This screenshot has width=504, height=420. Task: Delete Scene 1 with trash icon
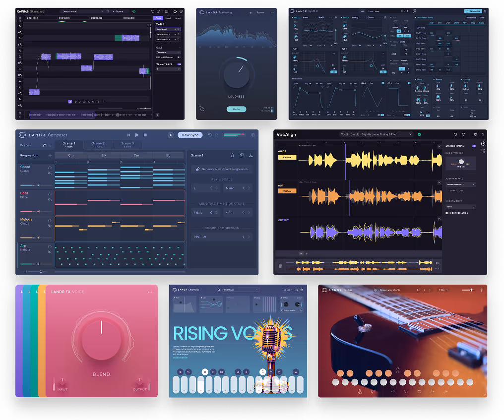coord(232,155)
